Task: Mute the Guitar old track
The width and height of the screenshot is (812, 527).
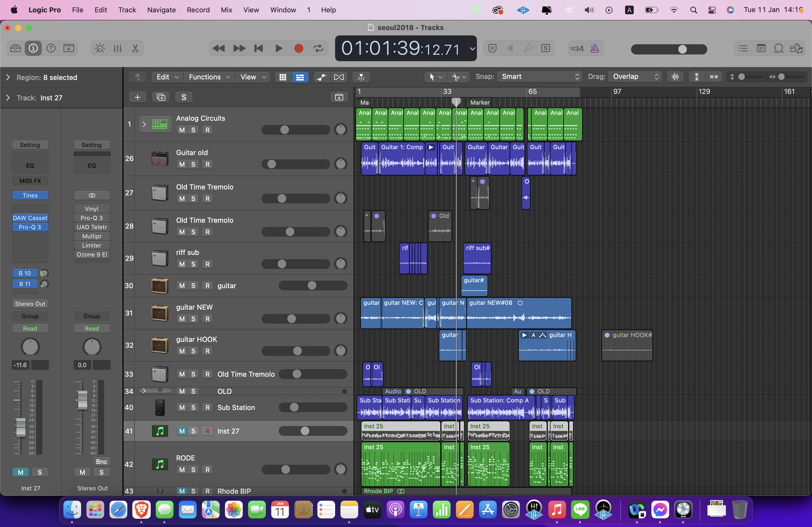Action: pyautogui.click(x=182, y=164)
